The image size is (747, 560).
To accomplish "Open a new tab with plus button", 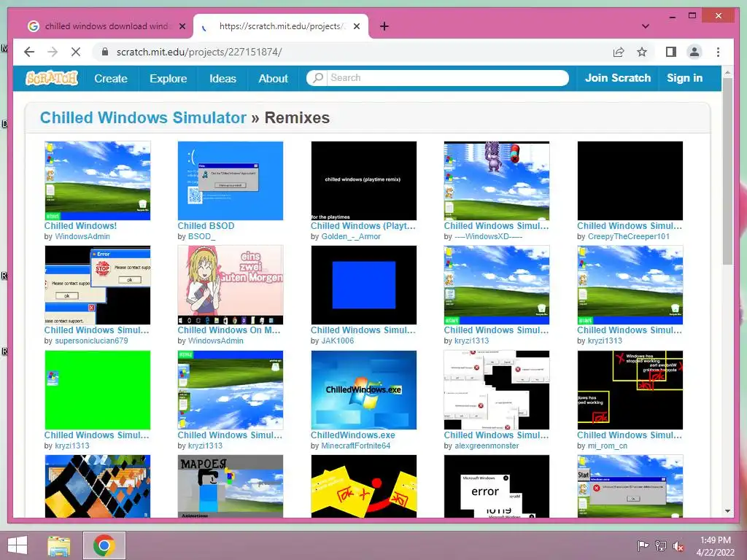I will click(384, 26).
